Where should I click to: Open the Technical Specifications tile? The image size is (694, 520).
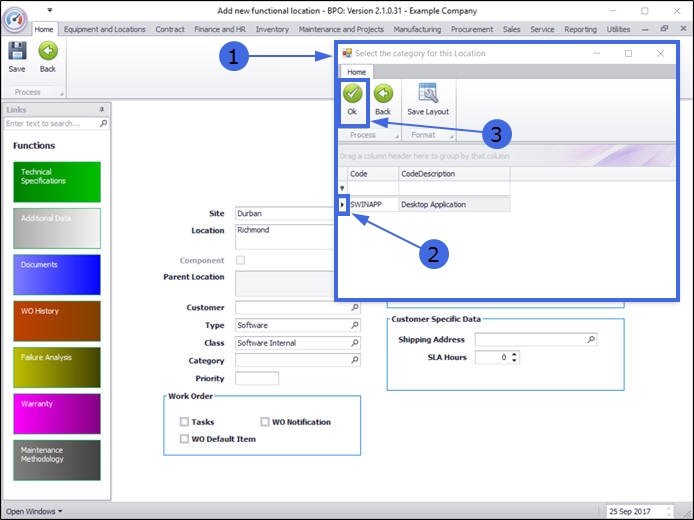[x=57, y=182]
